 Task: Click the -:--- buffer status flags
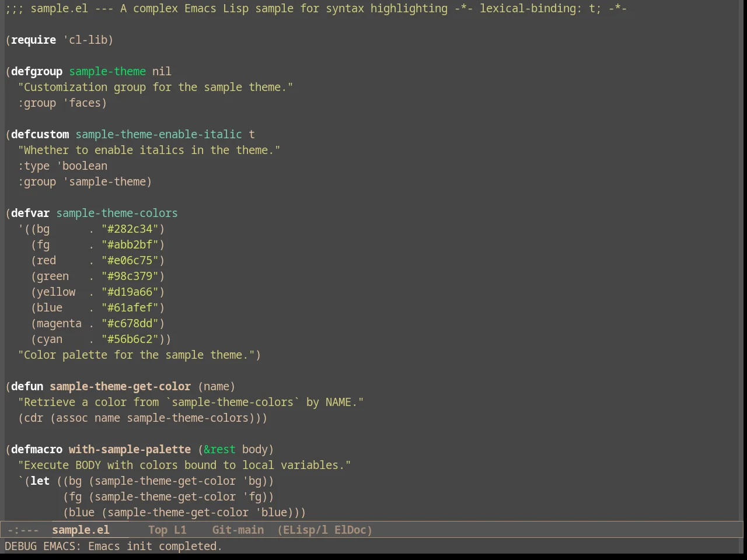tap(23, 530)
